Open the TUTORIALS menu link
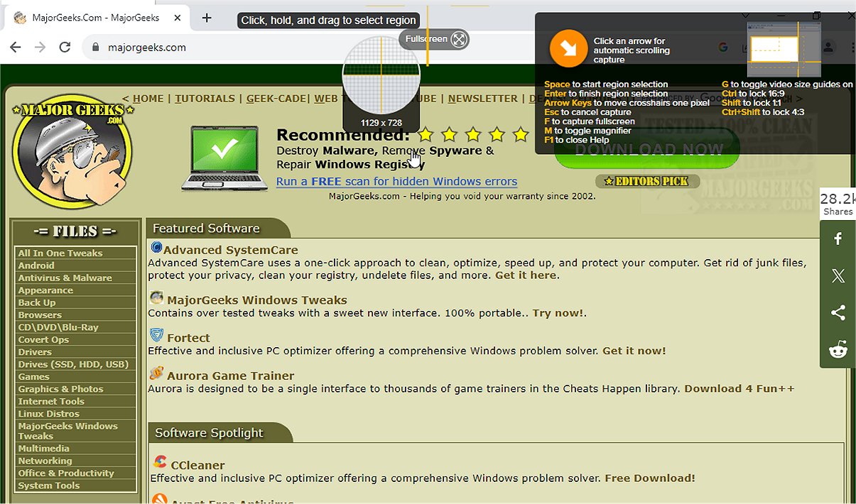Viewport: 856px width, 504px height. click(x=205, y=99)
